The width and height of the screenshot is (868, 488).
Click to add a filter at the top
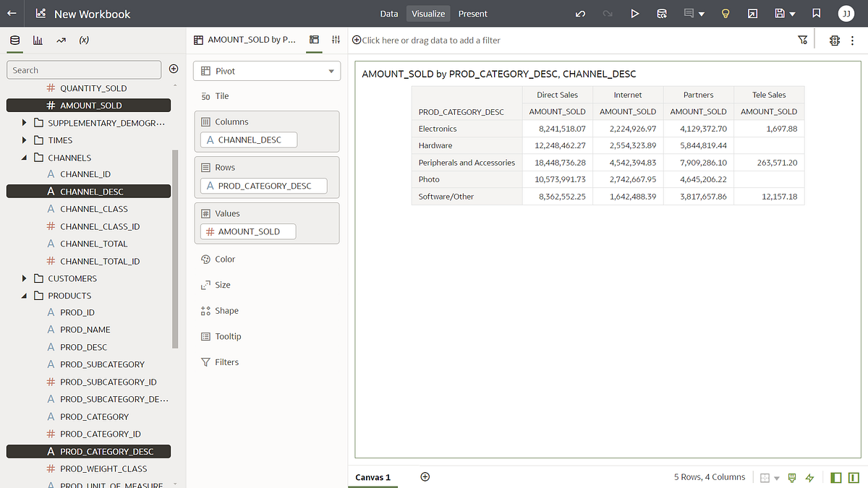425,40
